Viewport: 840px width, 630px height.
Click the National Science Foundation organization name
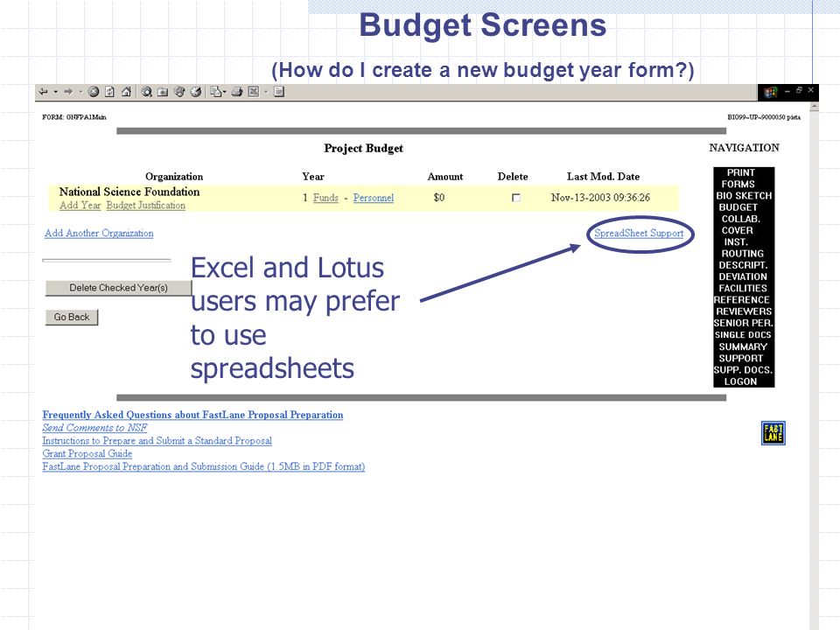pyautogui.click(x=129, y=192)
